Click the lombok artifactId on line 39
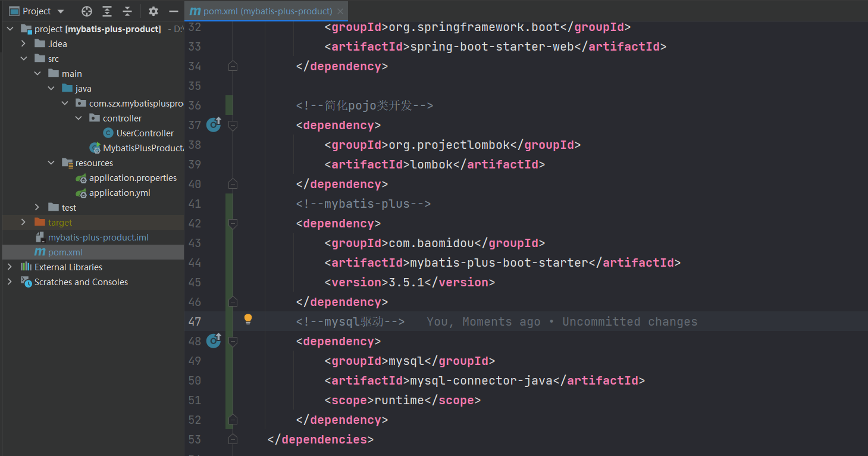The width and height of the screenshot is (868, 456). (x=431, y=164)
